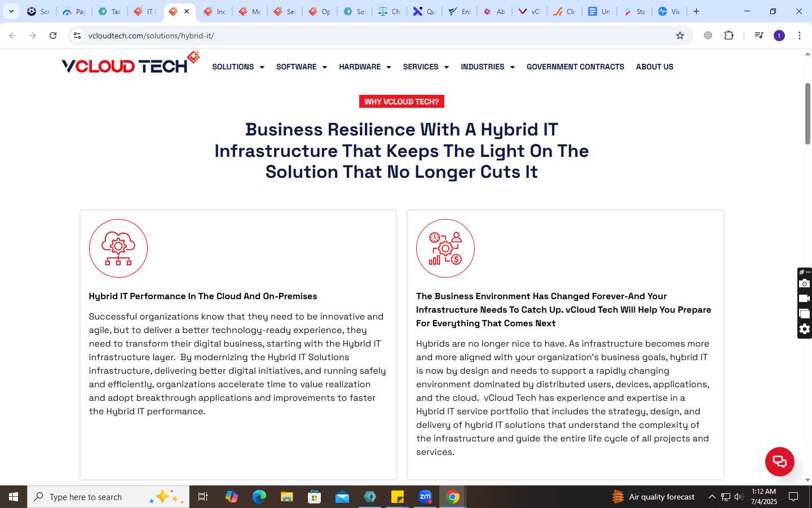Image resolution: width=812 pixels, height=508 pixels.
Task: Open the clock showing 1:12 AM
Action: coord(764,497)
